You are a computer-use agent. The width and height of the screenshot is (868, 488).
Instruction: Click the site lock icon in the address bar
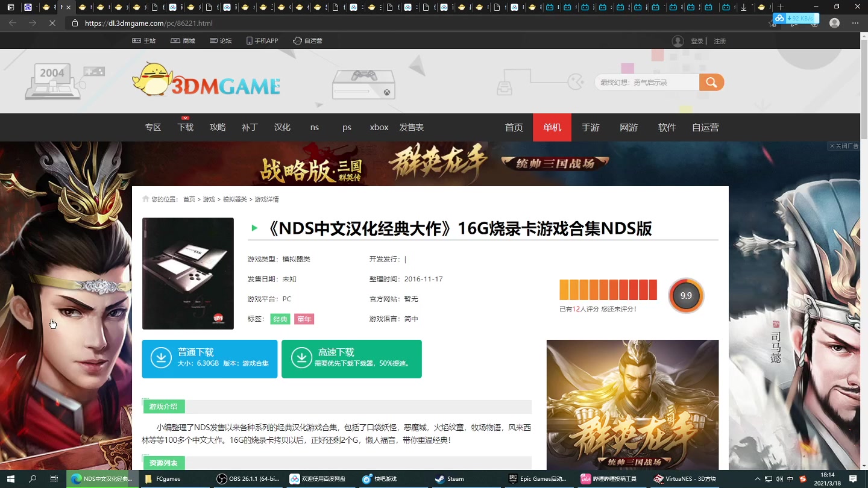(75, 23)
